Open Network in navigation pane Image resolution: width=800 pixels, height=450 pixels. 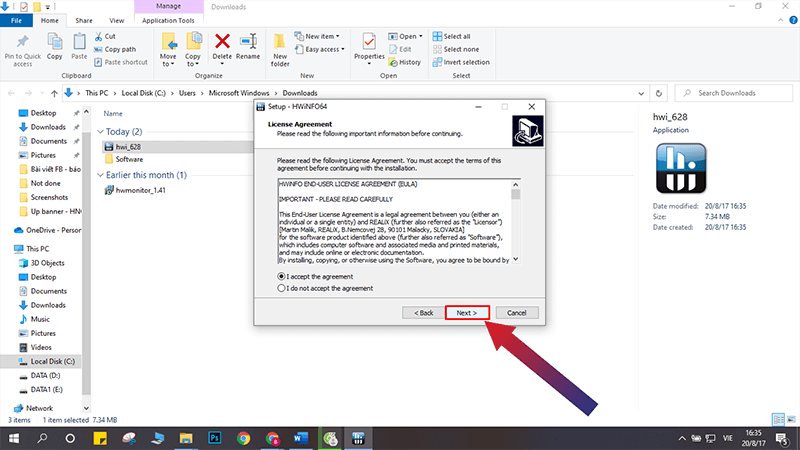pos(34,408)
